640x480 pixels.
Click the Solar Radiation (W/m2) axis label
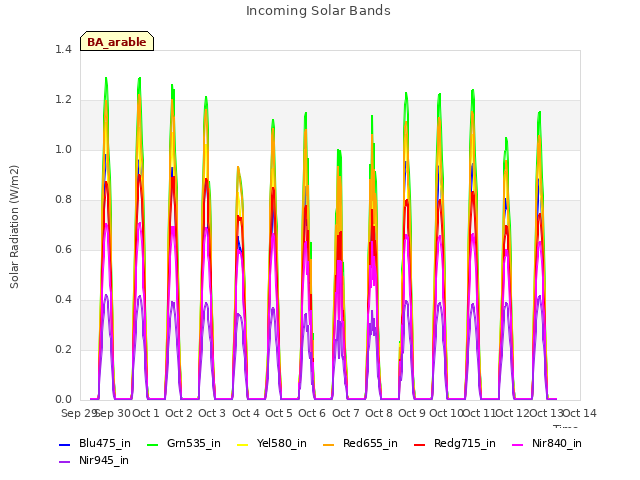(14, 227)
